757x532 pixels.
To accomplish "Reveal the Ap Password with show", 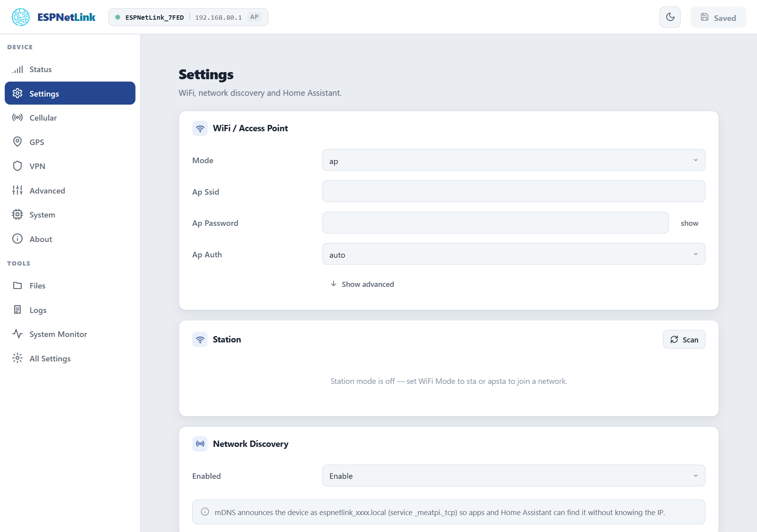I will 690,223.
